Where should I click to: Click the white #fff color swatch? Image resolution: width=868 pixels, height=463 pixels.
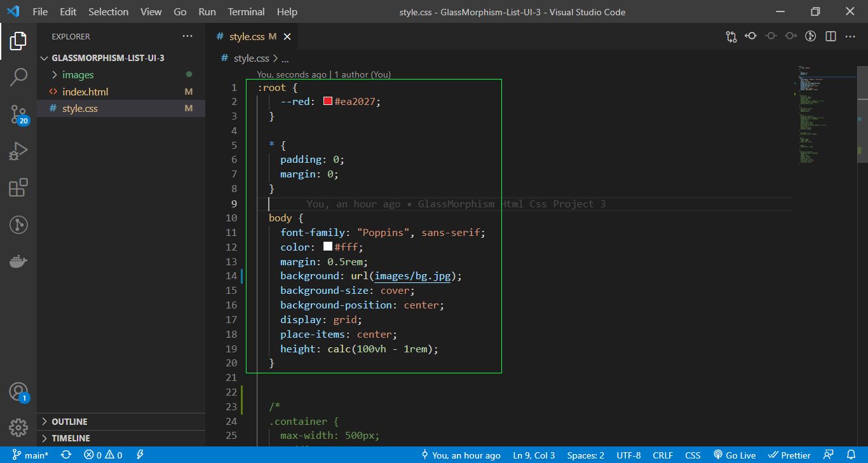[x=328, y=247]
